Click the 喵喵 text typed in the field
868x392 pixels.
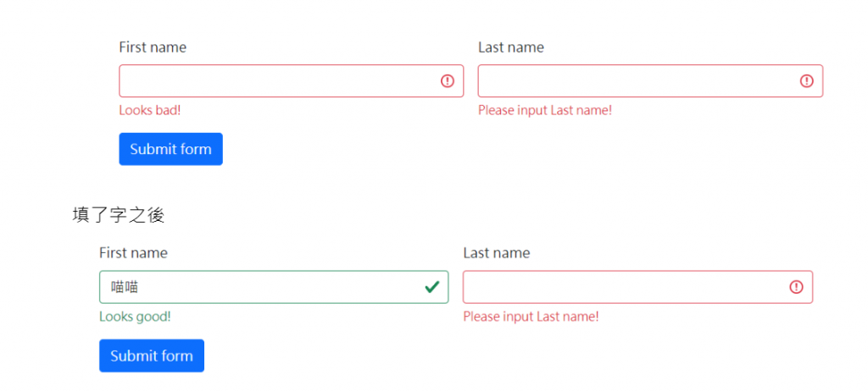125,288
